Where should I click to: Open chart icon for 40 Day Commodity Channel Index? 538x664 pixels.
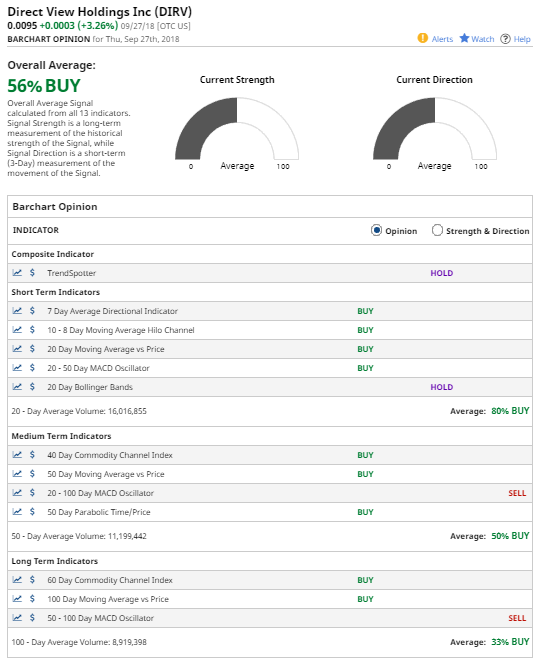point(17,455)
